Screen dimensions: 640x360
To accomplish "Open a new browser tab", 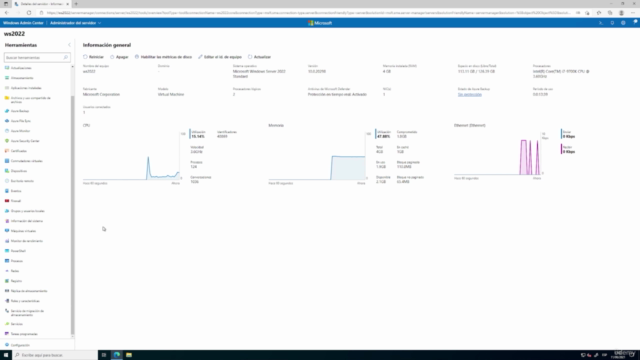I will 76,4.
